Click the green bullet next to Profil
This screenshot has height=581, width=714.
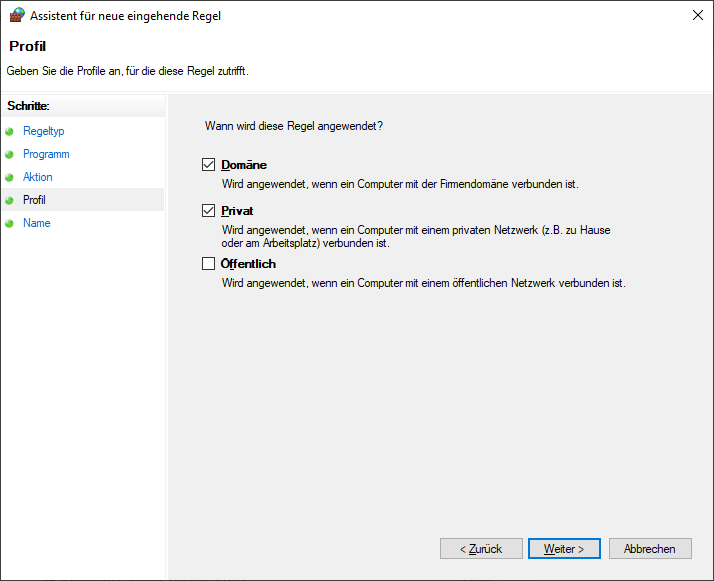[x=10, y=201]
